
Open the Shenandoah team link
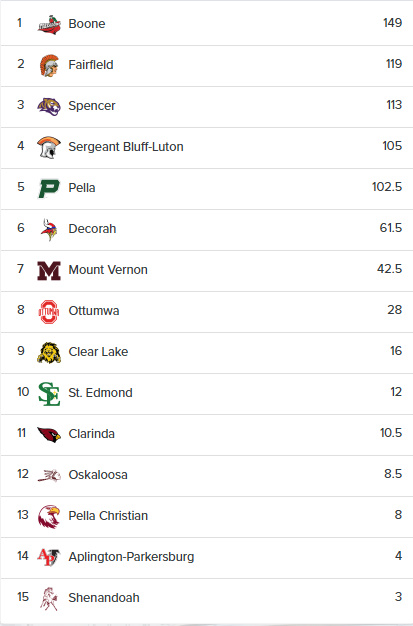104,598
